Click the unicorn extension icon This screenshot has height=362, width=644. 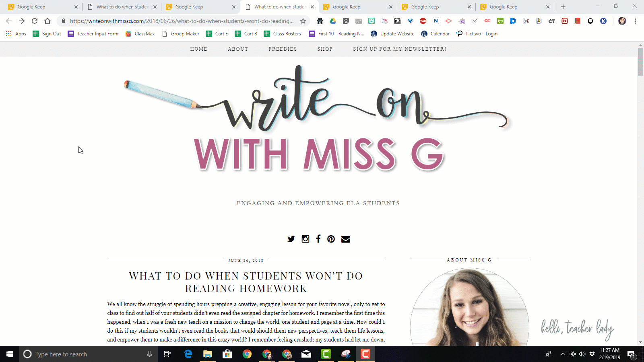384,21
